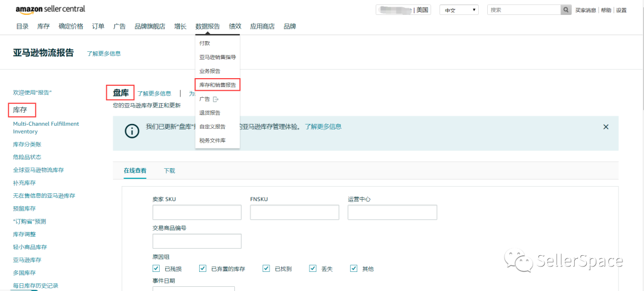The height and width of the screenshot is (291, 644).
Task: Click 了解更多信息 beside 盘库 heading
Action: (154, 94)
